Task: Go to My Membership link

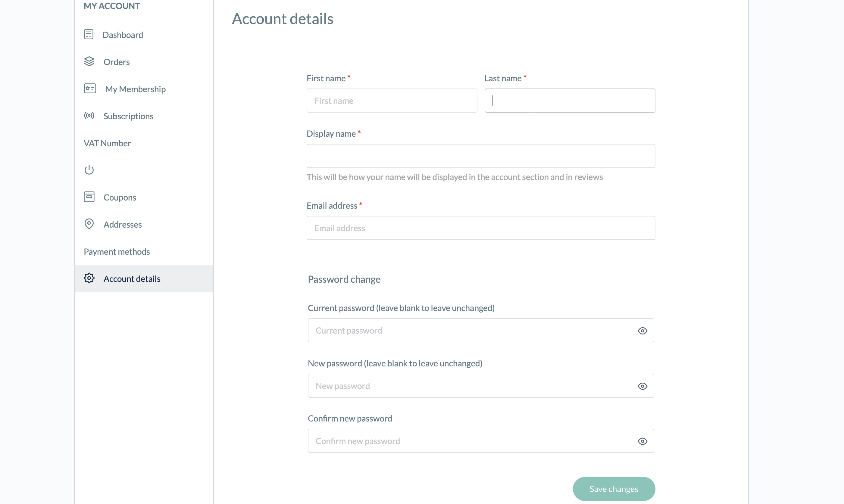Action: [x=135, y=89]
